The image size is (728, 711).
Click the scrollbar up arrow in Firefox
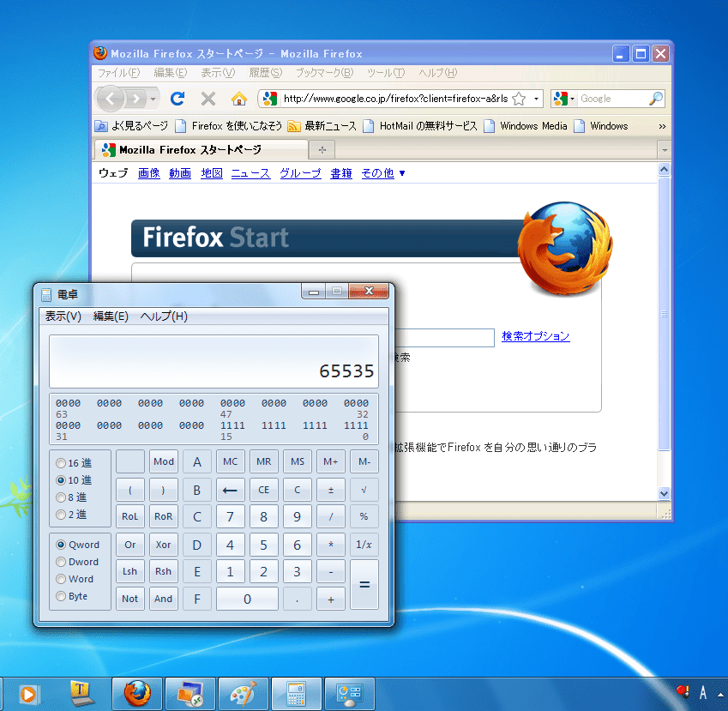click(x=665, y=170)
